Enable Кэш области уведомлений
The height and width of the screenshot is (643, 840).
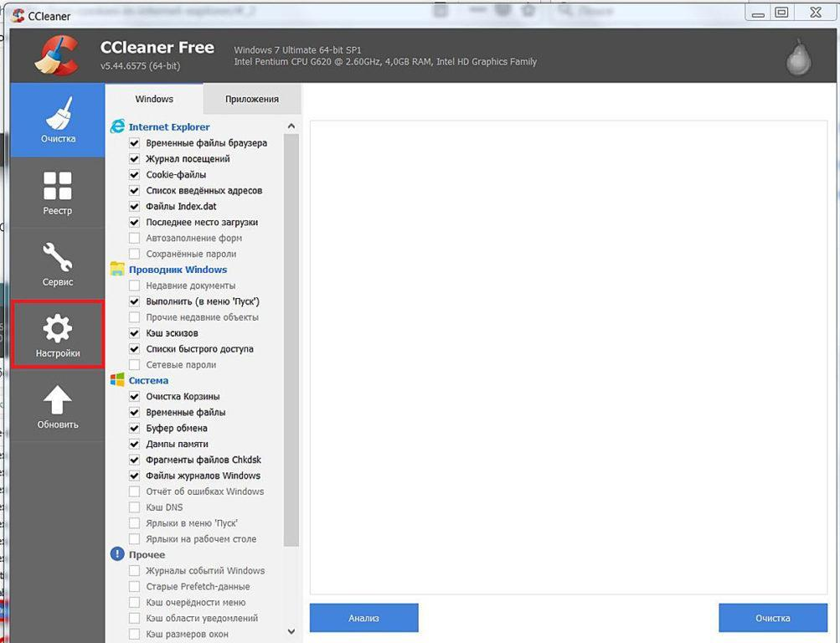pos(135,619)
